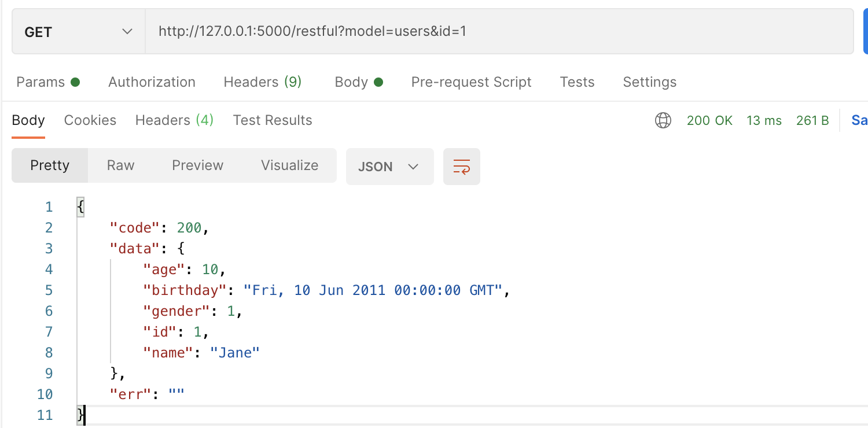The height and width of the screenshot is (428, 868).
Task: Open the Pre-request Script tab
Action: (471, 82)
